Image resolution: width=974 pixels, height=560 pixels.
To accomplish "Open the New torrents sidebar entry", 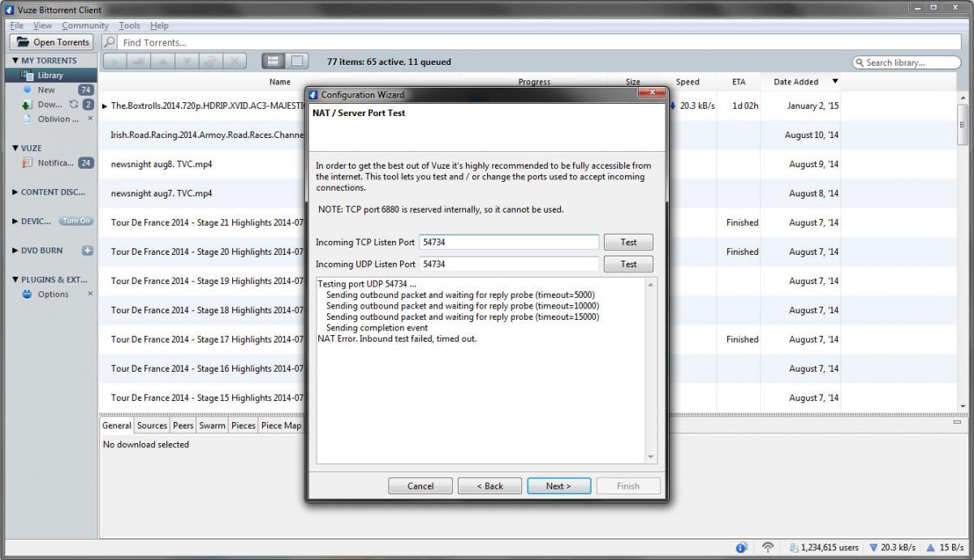I will coord(46,90).
